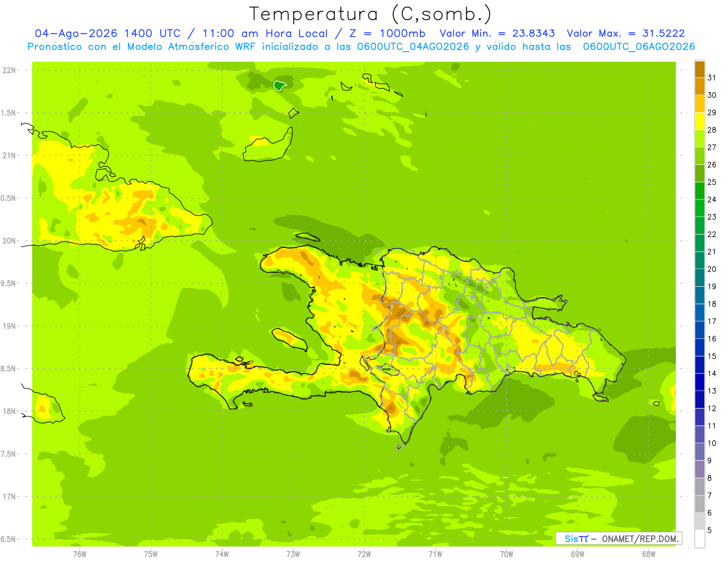The height and width of the screenshot is (562, 728).
Task: Click legend value "9"
Action: point(709,461)
